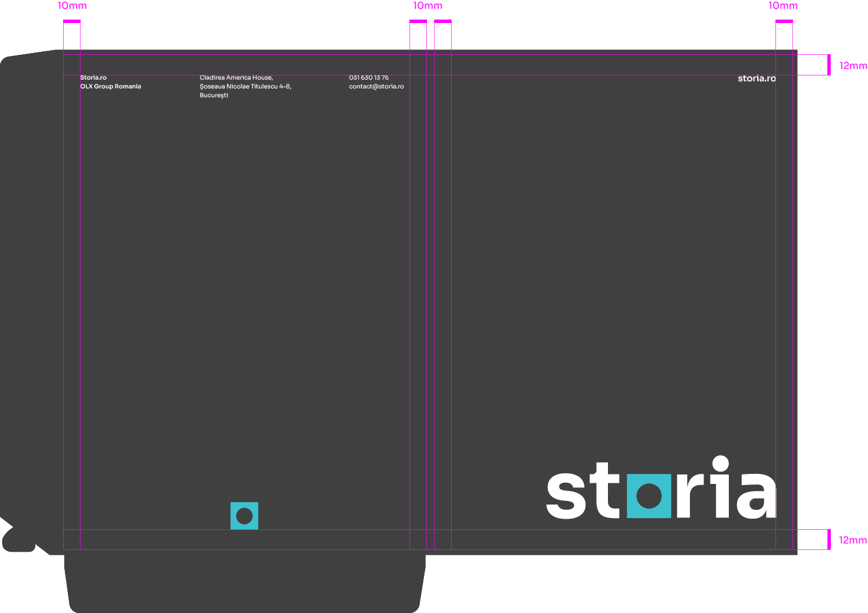Click the magenta margin bracket beside upper 12mm label
Image resolution: width=868 pixels, height=613 pixels.
828,65
